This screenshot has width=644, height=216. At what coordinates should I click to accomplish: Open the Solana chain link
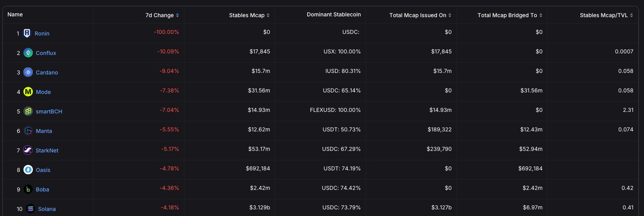[x=47, y=209]
